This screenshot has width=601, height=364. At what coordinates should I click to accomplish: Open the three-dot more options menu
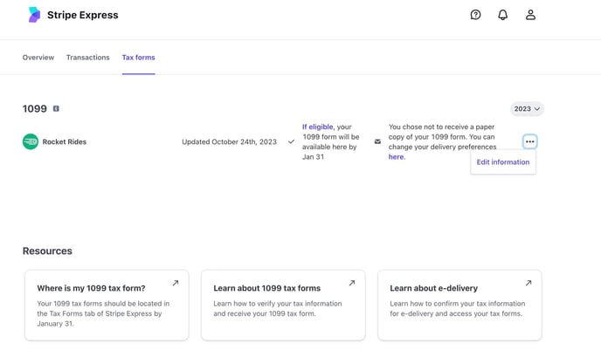[x=529, y=141]
